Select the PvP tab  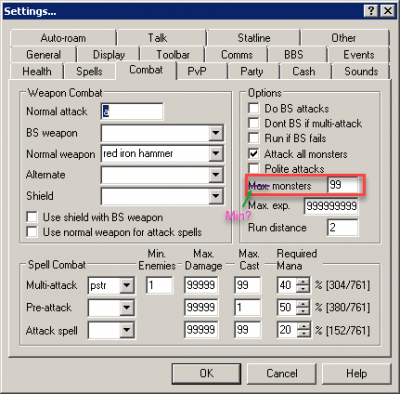coord(197,71)
